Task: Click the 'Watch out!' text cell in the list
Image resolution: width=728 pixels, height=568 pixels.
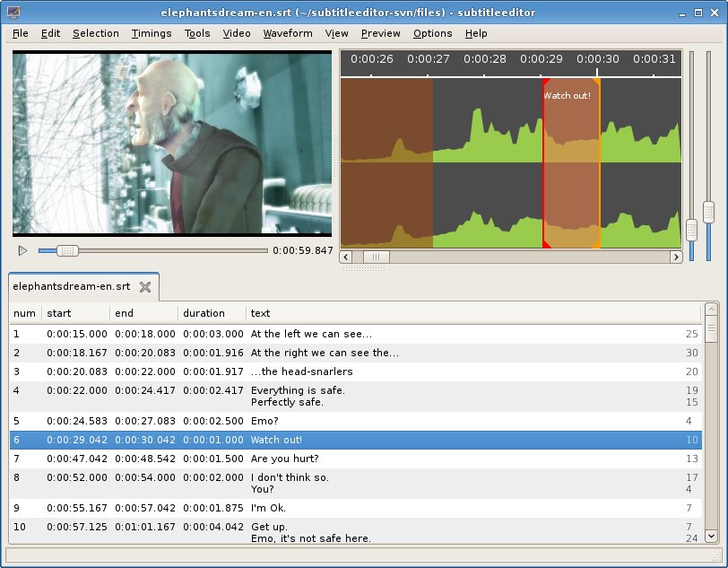Action: click(276, 440)
